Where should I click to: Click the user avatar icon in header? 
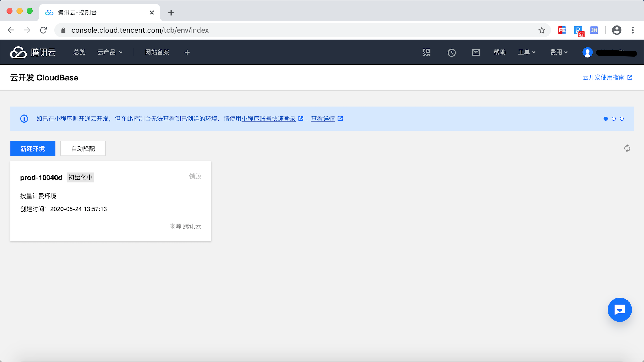pyautogui.click(x=587, y=52)
